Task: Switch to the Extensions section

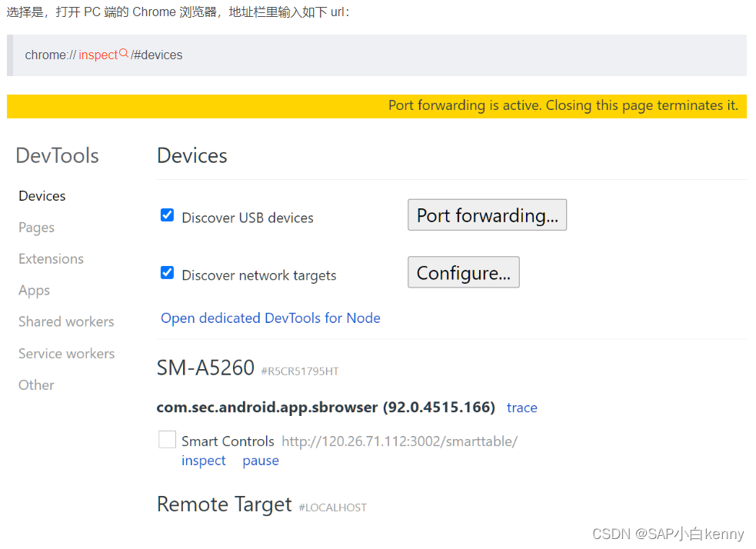Action: click(x=51, y=259)
